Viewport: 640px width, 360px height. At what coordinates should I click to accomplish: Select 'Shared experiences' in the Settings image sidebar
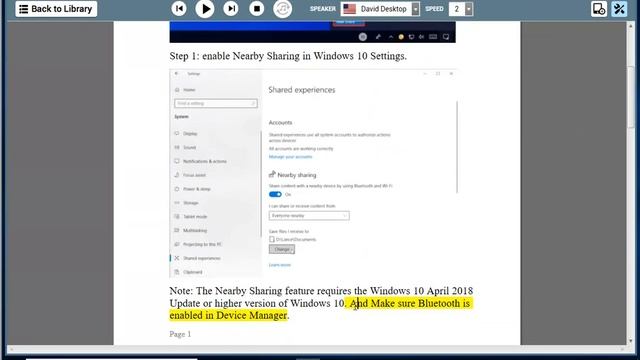[202, 258]
